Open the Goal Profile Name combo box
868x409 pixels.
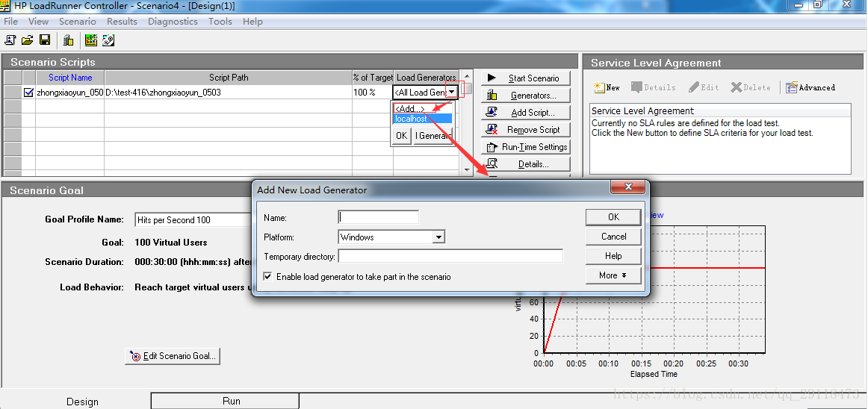click(193, 219)
